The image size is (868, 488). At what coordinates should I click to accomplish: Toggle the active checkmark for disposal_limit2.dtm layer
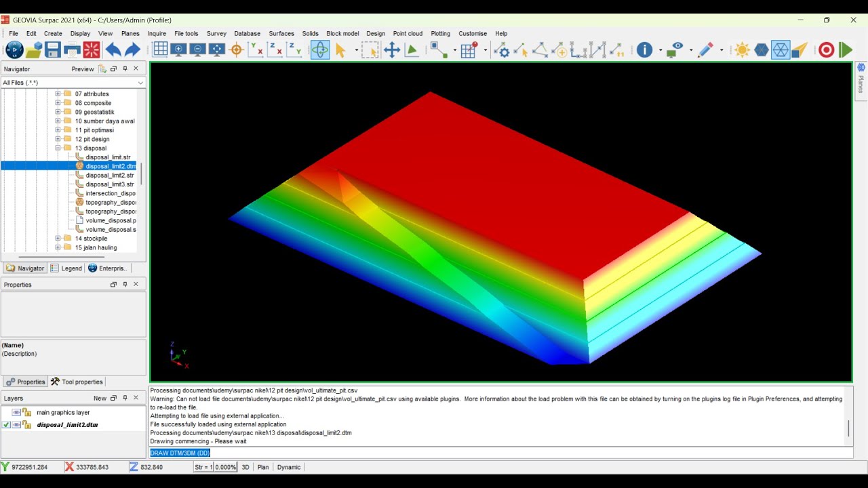pyautogui.click(x=6, y=425)
